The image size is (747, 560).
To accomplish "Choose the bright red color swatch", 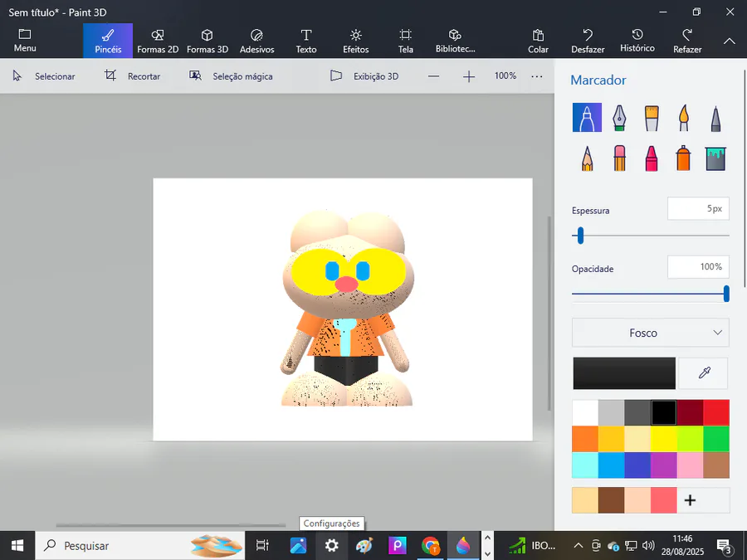I will point(716,412).
